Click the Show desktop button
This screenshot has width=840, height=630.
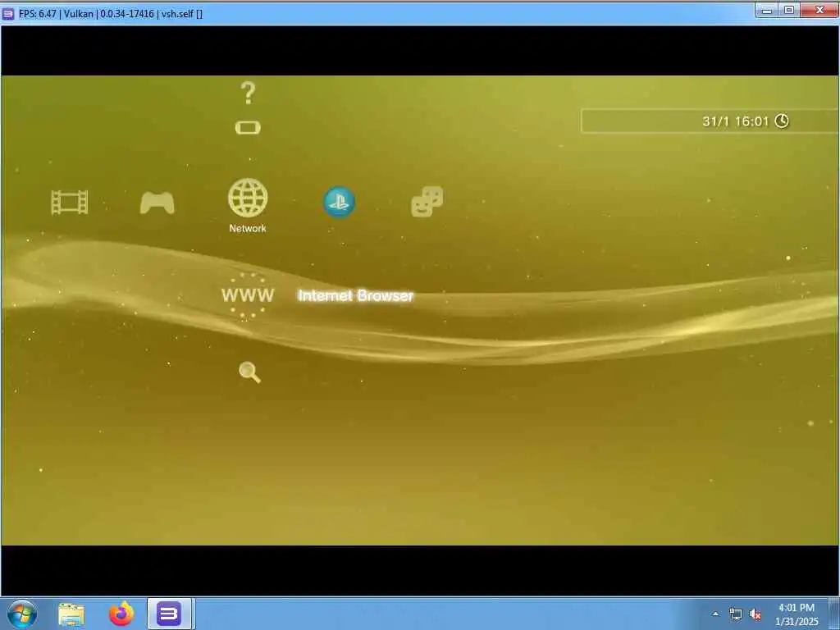(833, 614)
